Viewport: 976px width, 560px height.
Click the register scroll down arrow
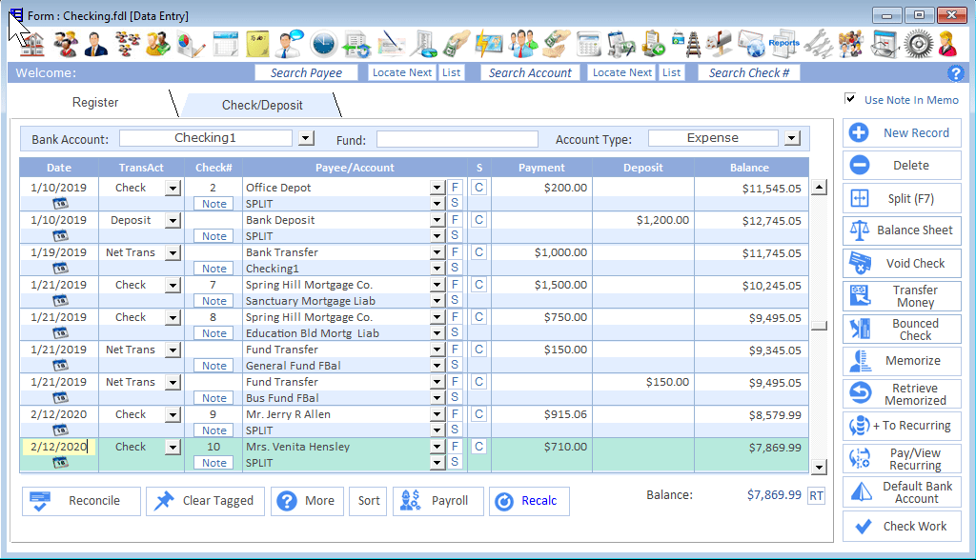click(x=819, y=467)
